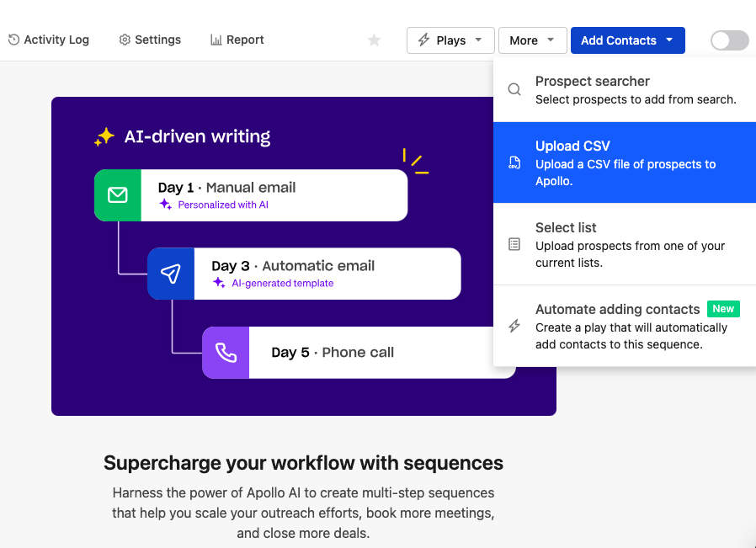This screenshot has height=548, width=756.
Task: Choose Prospect searcher from the menu
Action: pyautogui.click(x=625, y=89)
